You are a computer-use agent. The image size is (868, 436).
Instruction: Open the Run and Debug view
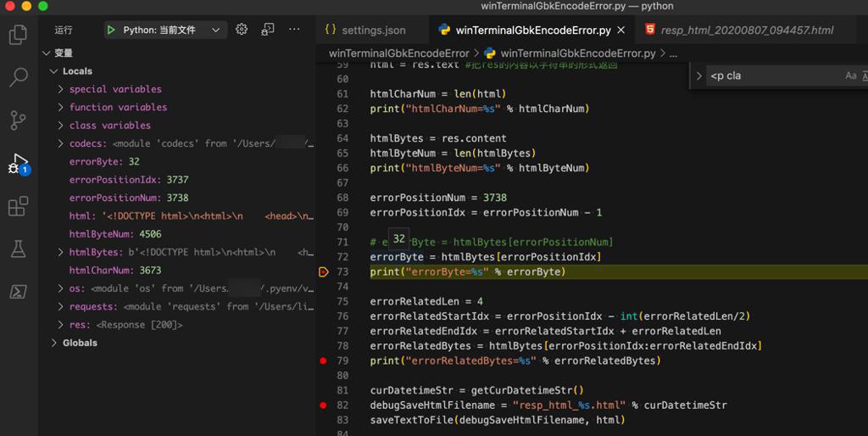tap(18, 164)
